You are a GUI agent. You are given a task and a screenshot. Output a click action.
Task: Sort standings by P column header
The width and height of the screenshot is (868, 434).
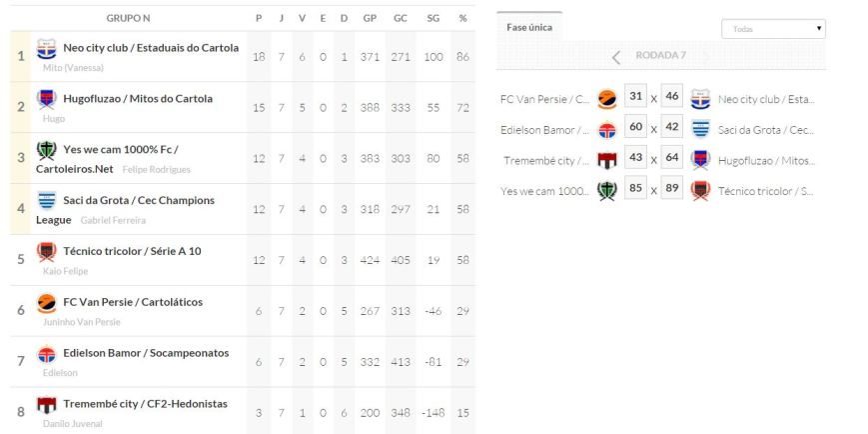point(258,18)
